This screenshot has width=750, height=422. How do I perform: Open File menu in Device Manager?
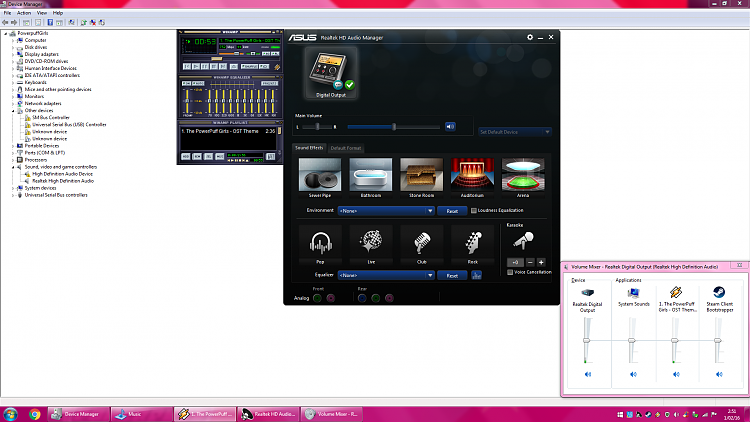point(8,13)
